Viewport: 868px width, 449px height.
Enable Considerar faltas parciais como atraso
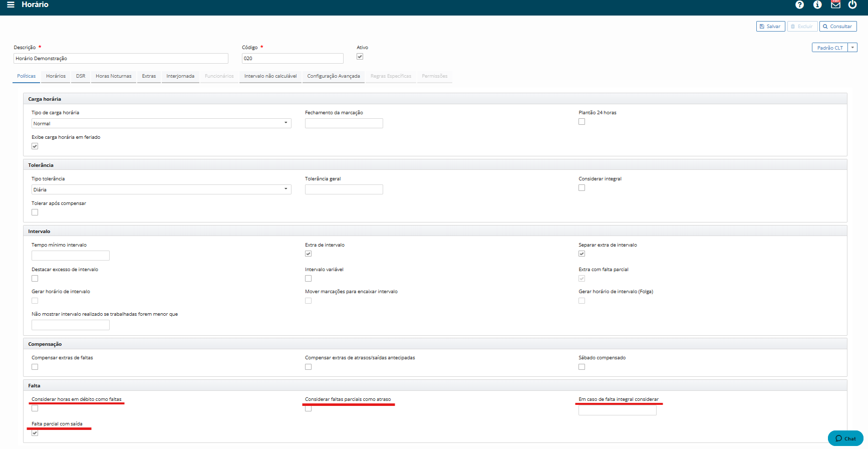tap(308, 408)
